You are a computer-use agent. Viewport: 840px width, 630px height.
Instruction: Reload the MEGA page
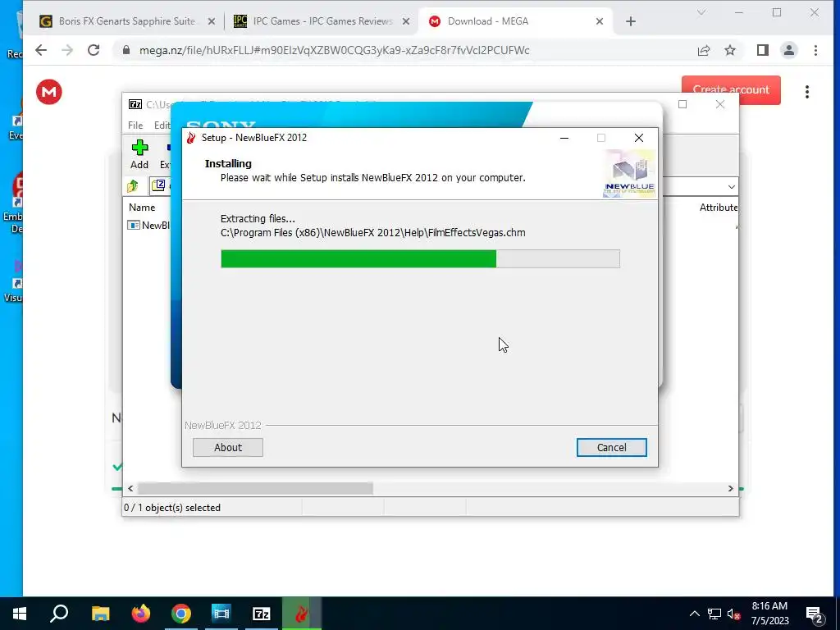(94, 50)
